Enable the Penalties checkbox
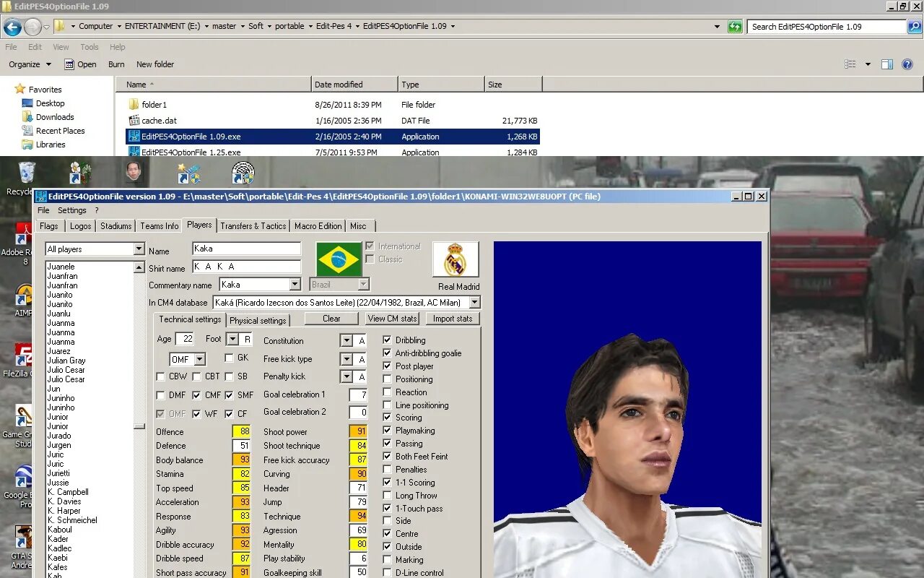Viewport: 924px width, 578px height. (x=387, y=470)
